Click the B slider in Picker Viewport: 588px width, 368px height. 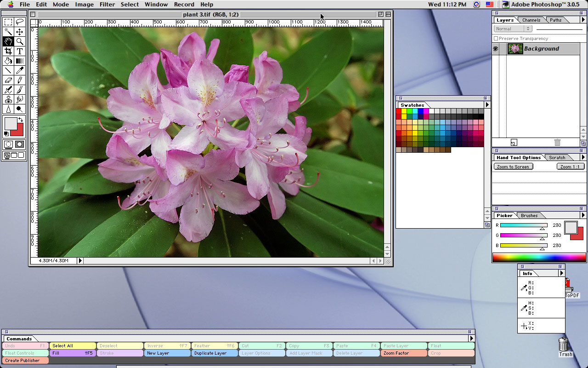pyautogui.click(x=524, y=246)
